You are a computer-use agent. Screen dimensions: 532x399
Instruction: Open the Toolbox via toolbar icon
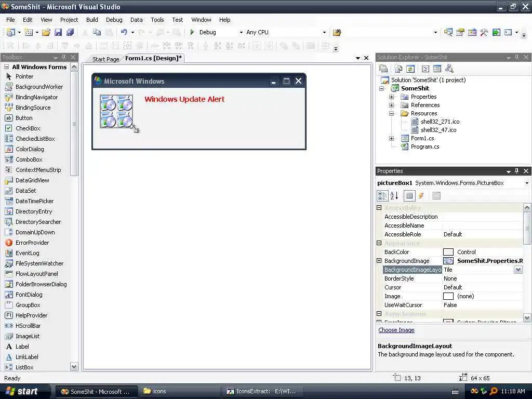click(x=484, y=32)
